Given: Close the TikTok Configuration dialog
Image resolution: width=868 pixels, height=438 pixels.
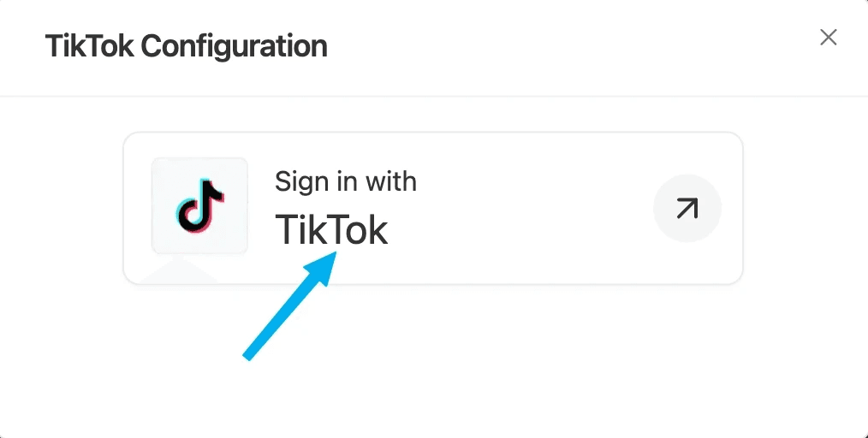Looking at the screenshot, I should click(x=828, y=37).
